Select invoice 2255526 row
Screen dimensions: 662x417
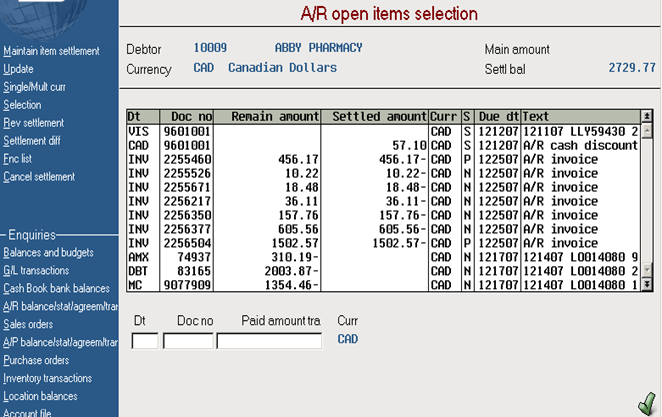383,173
